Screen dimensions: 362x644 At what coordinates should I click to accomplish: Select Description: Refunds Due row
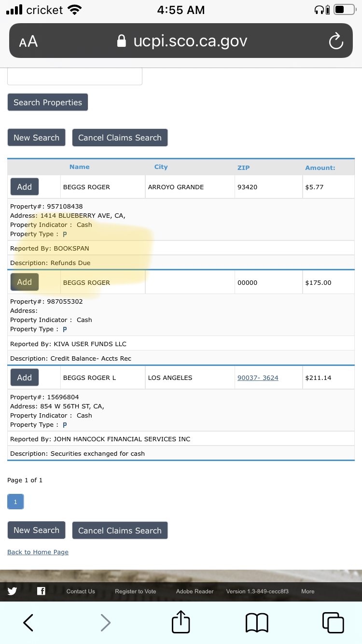pyautogui.click(x=181, y=263)
